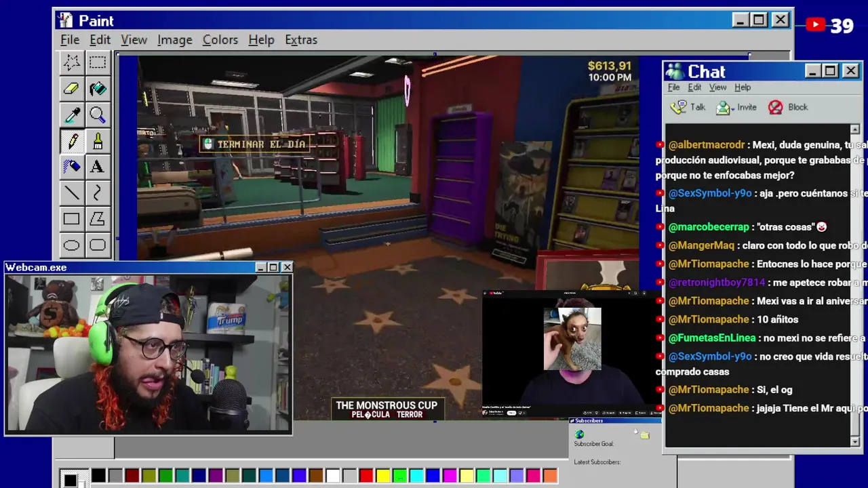Open the Colors menu
The height and width of the screenshot is (488, 868).
(x=220, y=40)
